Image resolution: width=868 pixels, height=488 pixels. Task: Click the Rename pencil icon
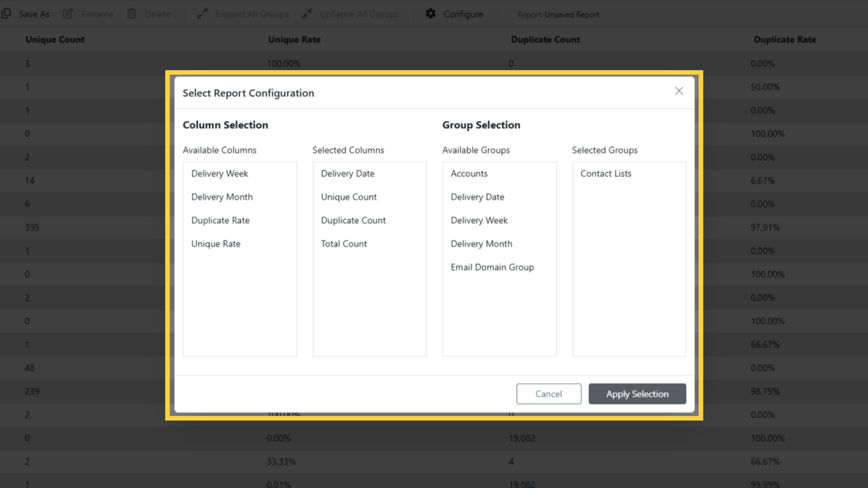(x=68, y=14)
